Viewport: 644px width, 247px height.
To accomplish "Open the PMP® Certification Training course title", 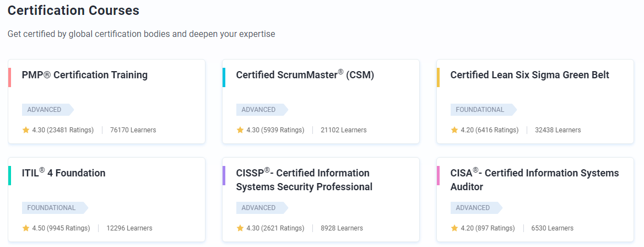I will tap(84, 75).
